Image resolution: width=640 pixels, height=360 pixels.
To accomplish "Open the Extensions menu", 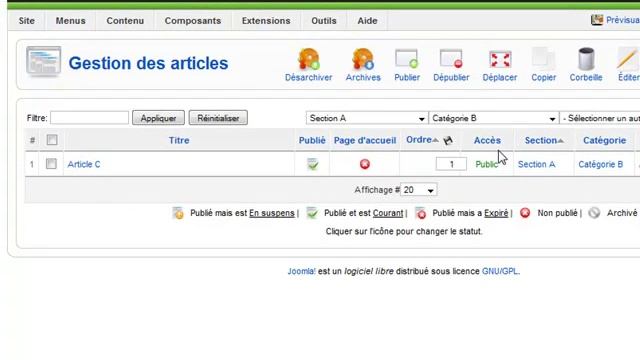I will coord(266,21).
